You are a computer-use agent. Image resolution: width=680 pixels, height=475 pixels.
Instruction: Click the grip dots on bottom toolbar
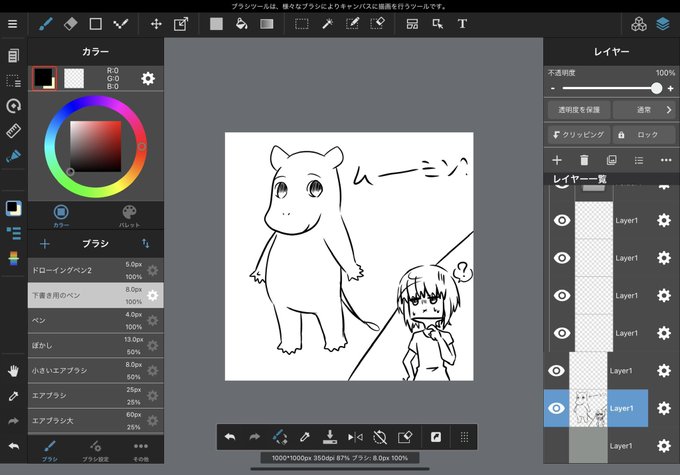464,437
